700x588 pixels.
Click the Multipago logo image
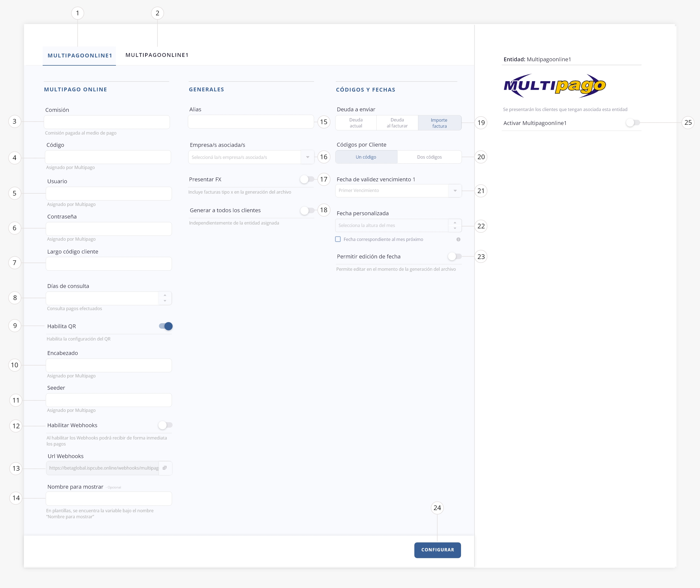click(555, 86)
